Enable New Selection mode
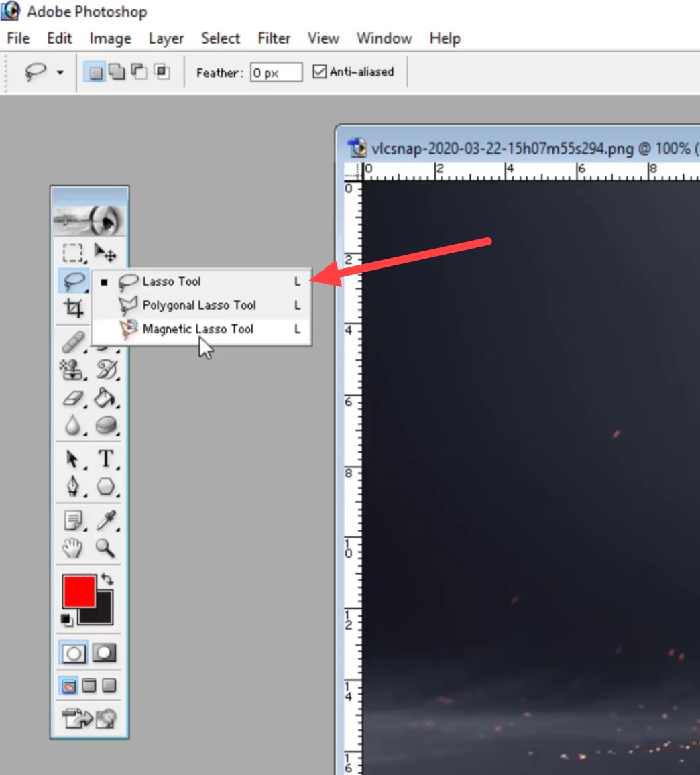Viewport: 700px width, 775px height. [x=95, y=72]
